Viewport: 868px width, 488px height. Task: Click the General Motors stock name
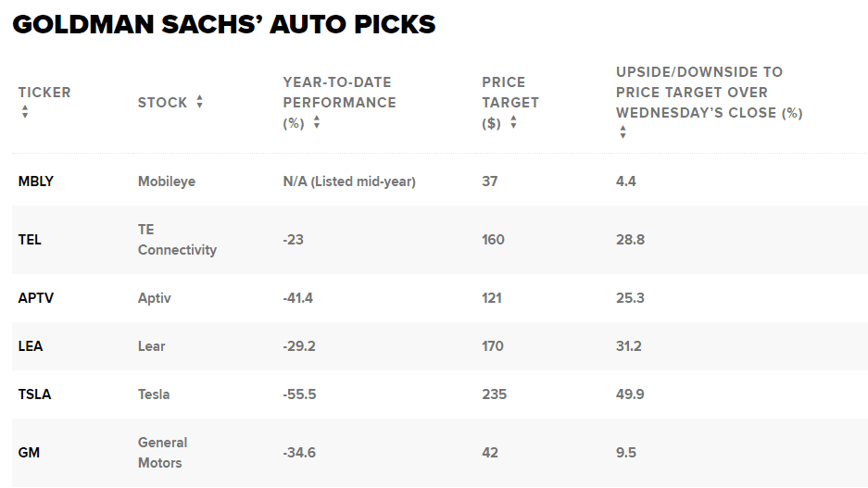point(162,453)
